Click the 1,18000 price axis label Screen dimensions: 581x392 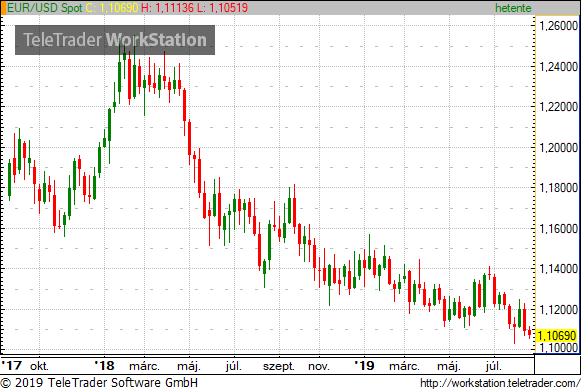pos(558,188)
